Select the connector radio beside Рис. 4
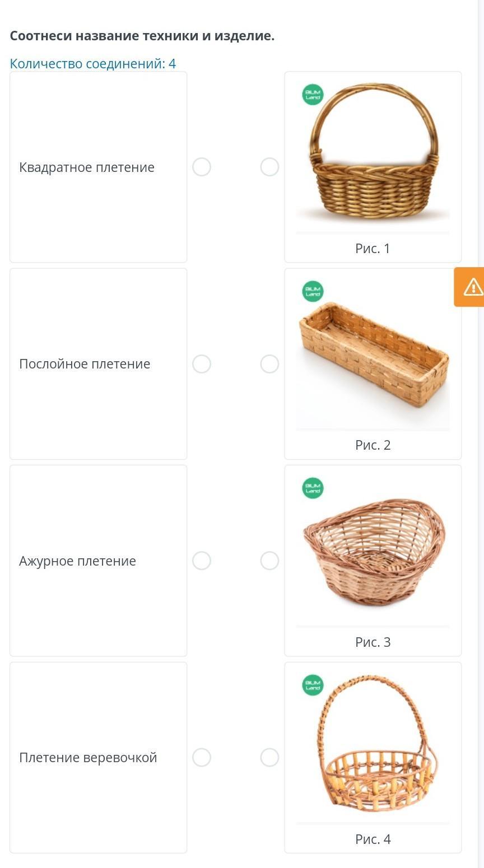The width and height of the screenshot is (484, 868). pos(269,758)
